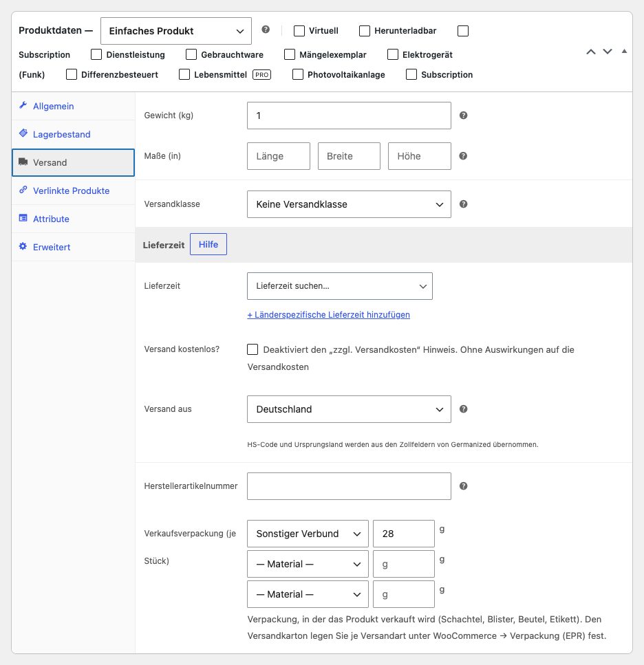
Task: Enable the Versand kostenlos checkbox
Action: (x=253, y=349)
